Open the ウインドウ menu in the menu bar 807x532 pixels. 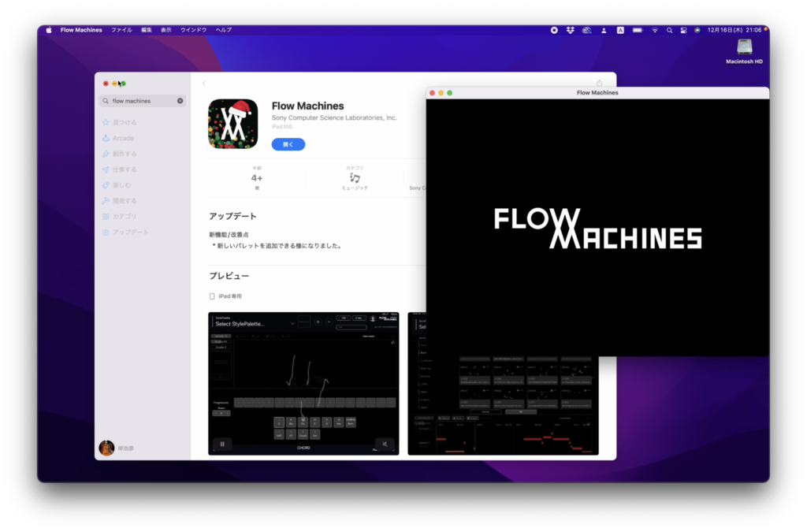pos(193,30)
